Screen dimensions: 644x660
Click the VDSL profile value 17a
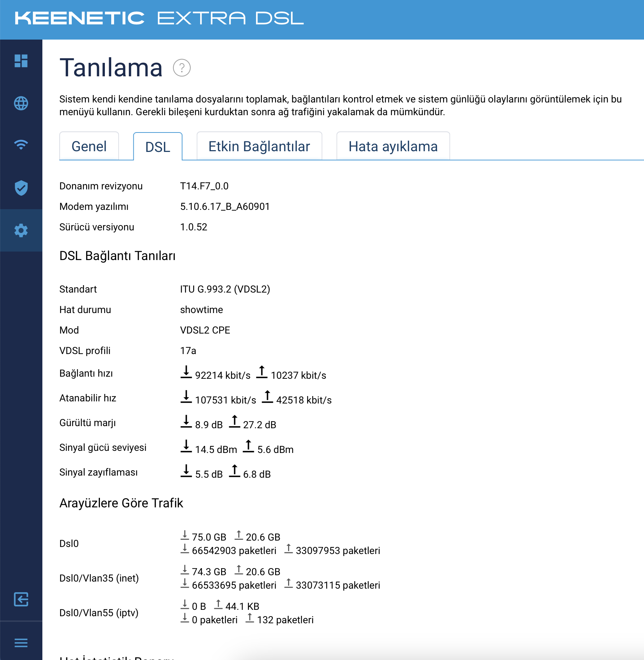click(x=188, y=351)
